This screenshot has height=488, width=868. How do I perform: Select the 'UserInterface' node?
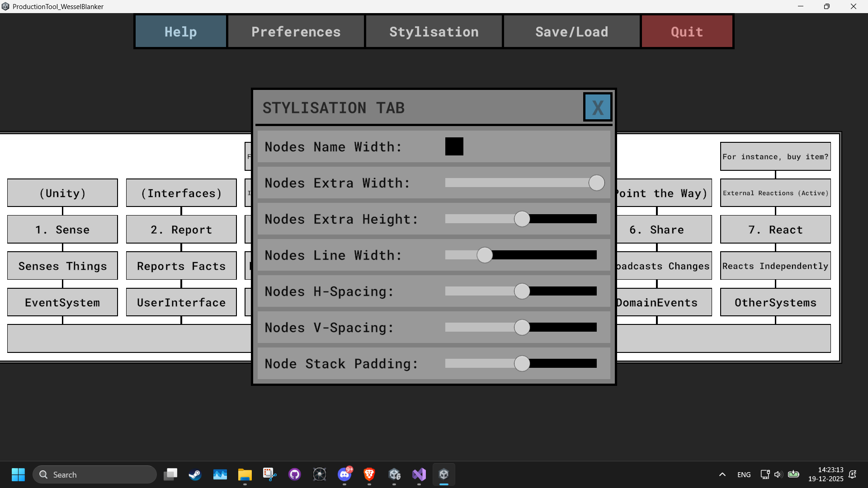click(181, 302)
